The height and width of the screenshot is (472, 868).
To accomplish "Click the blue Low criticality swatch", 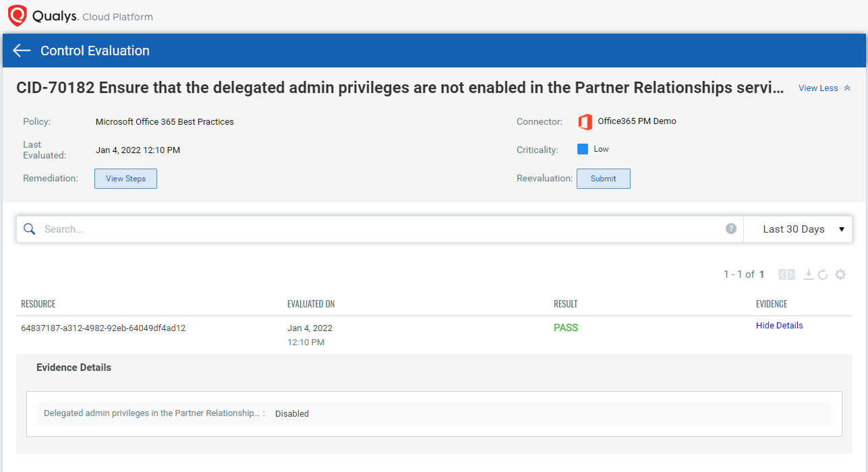I will click(x=583, y=149).
